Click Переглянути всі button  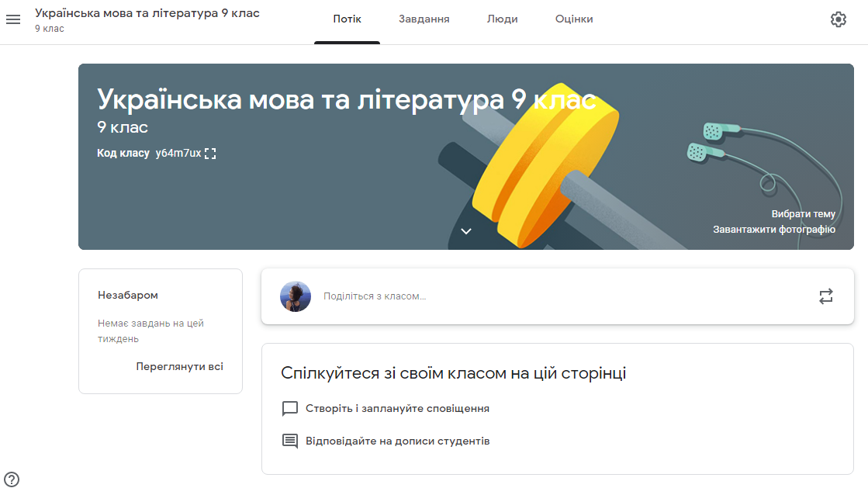[x=179, y=366]
